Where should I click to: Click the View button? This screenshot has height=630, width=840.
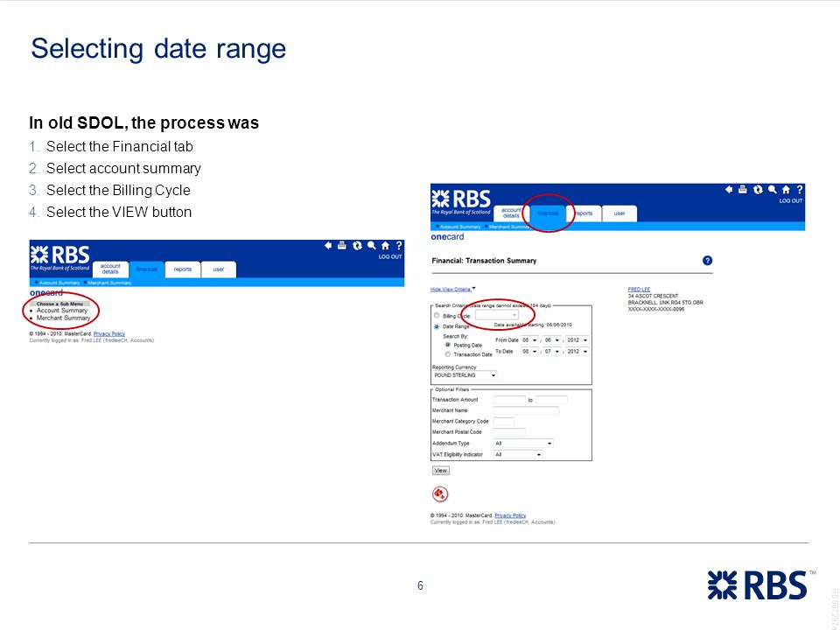441,471
